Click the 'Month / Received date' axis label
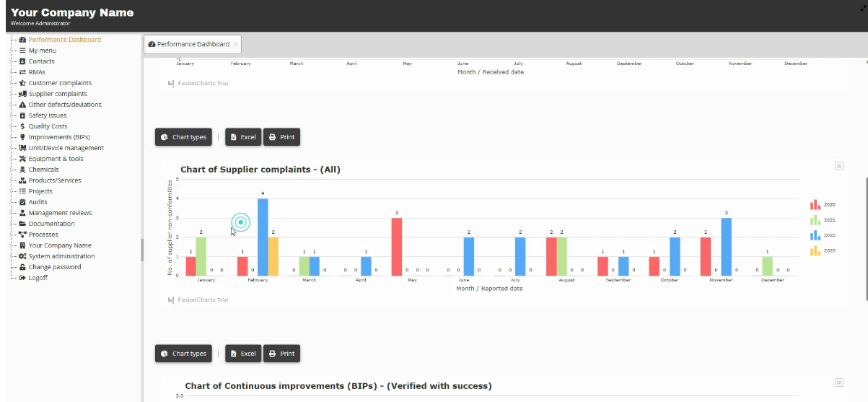This screenshot has width=868, height=402. coord(491,72)
